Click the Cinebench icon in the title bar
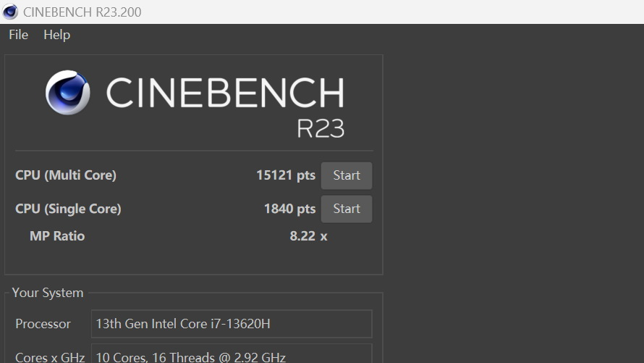This screenshot has height=363, width=644. (10, 12)
